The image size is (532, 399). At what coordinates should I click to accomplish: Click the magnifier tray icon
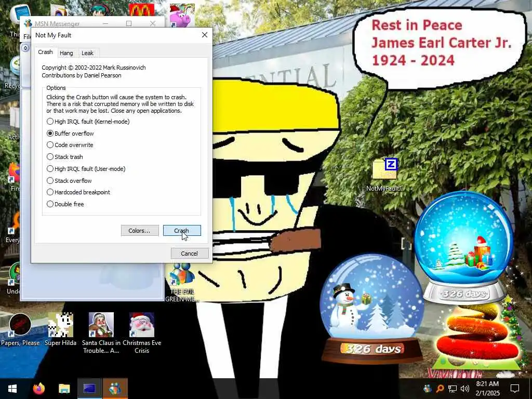(x=440, y=389)
